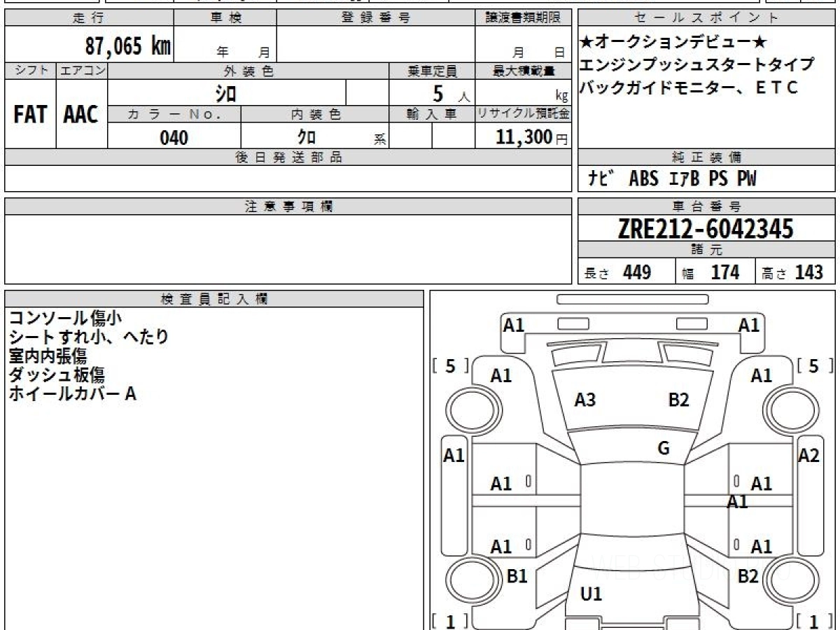Select the B2 mark beside the rear wheel
The width and height of the screenshot is (840, 630).
tap(748, 576)
